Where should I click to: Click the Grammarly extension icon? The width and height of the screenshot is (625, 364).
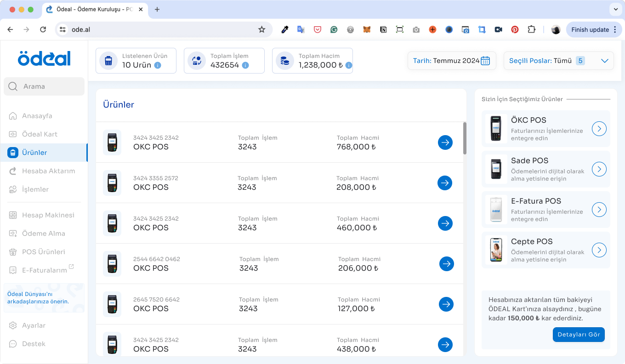pyautogui.click(x=334, y=29)
